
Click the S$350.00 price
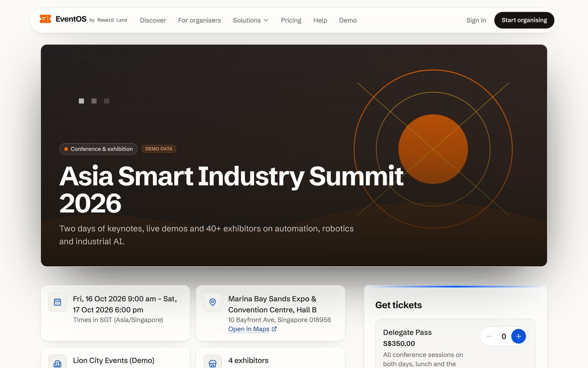(x=399, y=343)
